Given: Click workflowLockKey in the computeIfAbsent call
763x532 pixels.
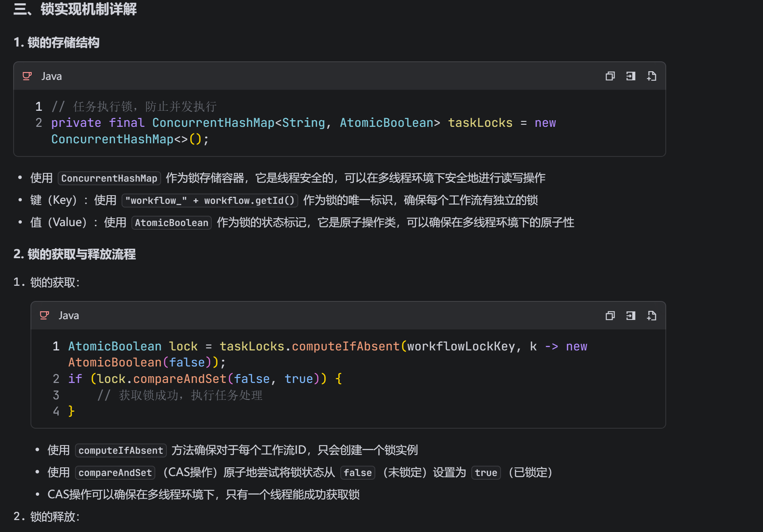Looking at the screenshot, I should (461, 346).
